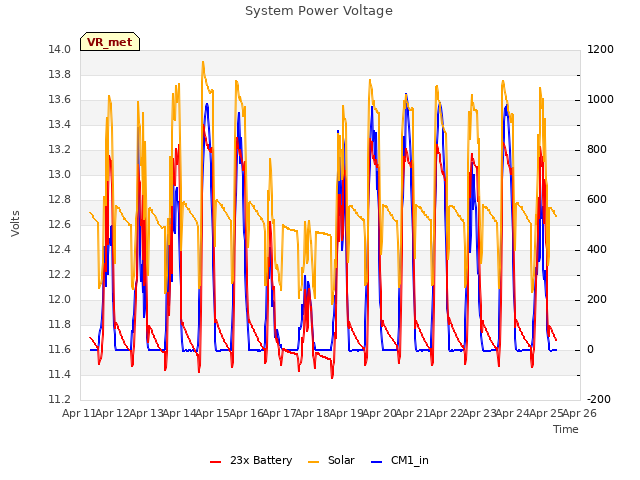Click the 13.0 left axis tick label
Viewport: 640px width, 480px height.
coord(59,175)
